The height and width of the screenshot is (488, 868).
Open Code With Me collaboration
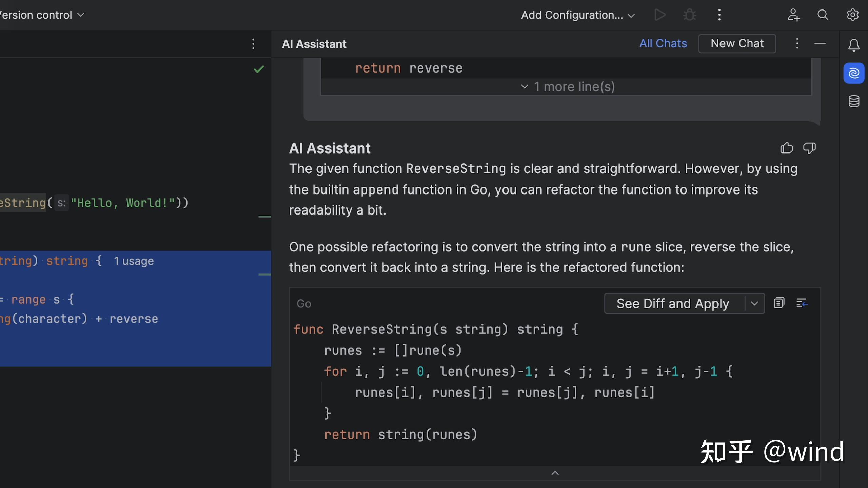pos(794,15)
